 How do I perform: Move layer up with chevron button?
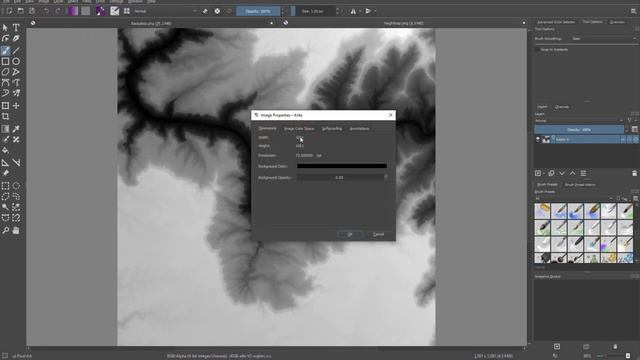pos(573,173)
